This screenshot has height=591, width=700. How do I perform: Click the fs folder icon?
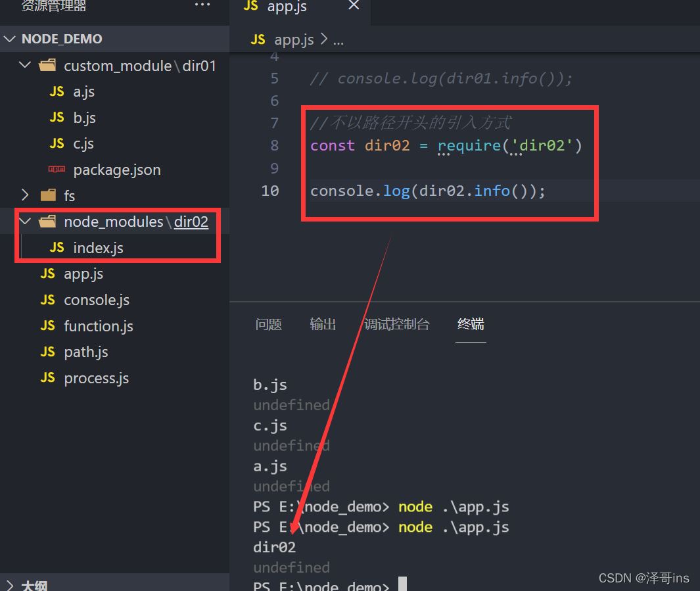[x=48, y=195]
